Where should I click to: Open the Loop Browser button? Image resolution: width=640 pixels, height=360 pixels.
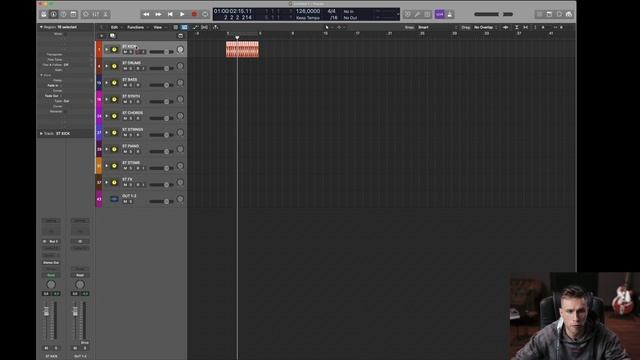pos(559,14)
